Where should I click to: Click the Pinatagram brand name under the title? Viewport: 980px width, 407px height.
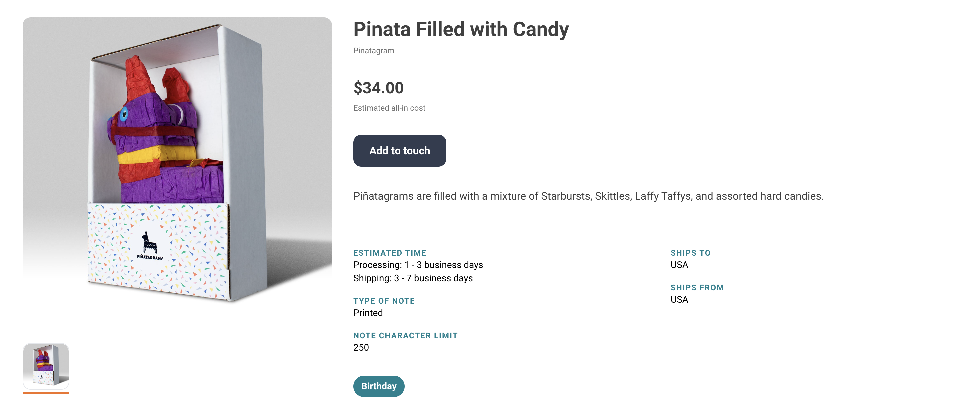[x=374, y=51]
